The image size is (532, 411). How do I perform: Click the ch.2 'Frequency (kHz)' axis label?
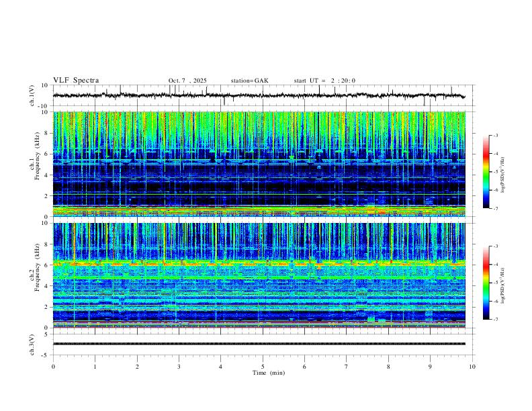pos(38,267)
